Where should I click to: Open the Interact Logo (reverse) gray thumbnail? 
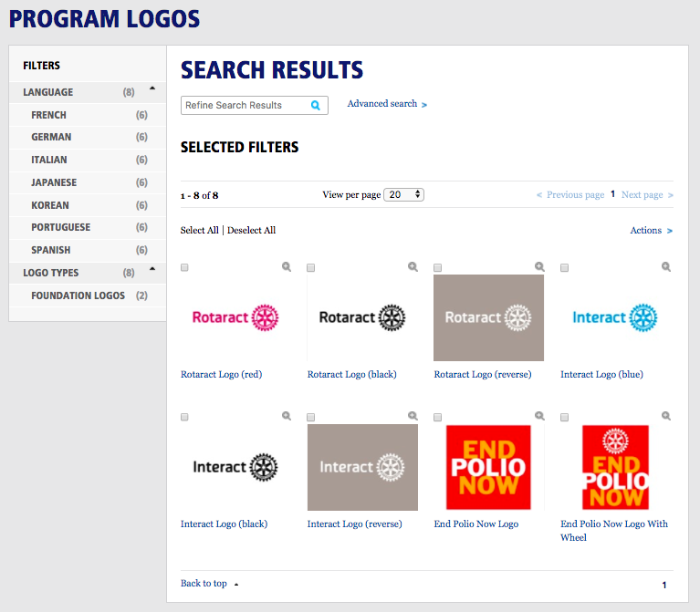(x=362, y=467)
